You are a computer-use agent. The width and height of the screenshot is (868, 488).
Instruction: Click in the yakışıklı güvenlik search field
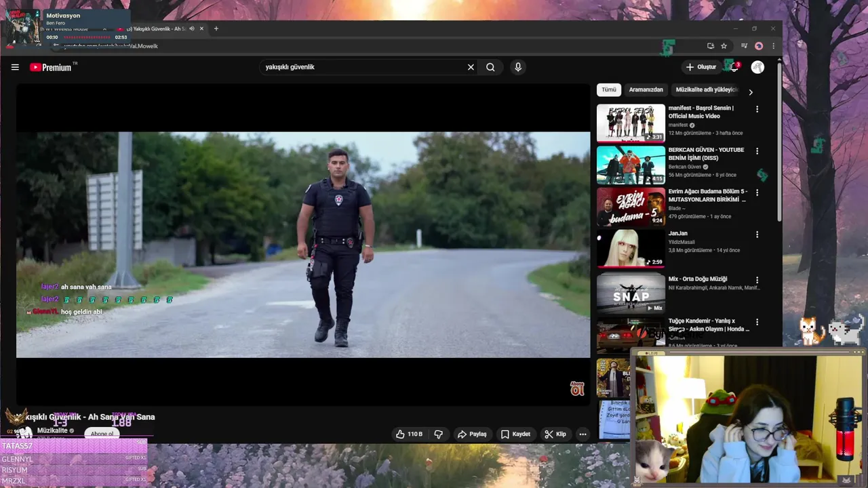tap(363, 67)
